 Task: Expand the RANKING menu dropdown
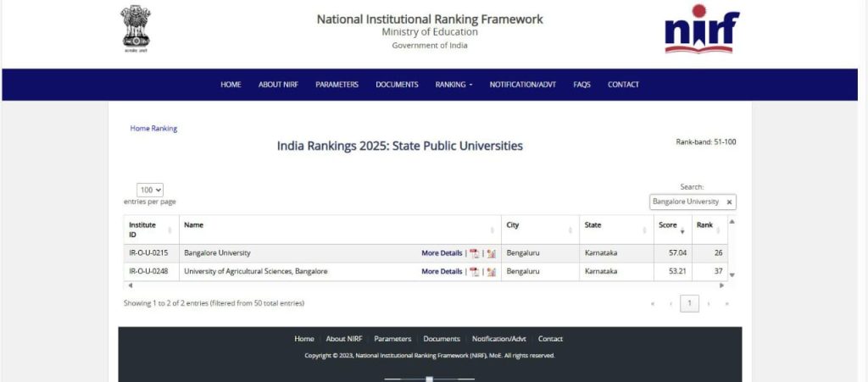point(453,85)
